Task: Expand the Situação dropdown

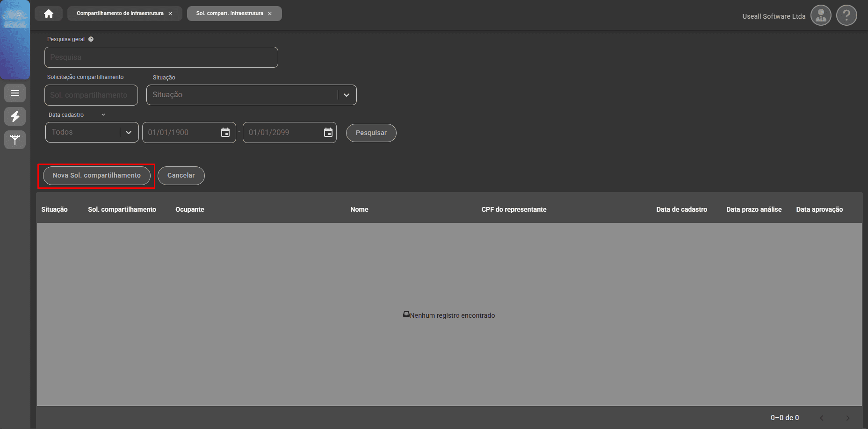Action: click(347, 95)
